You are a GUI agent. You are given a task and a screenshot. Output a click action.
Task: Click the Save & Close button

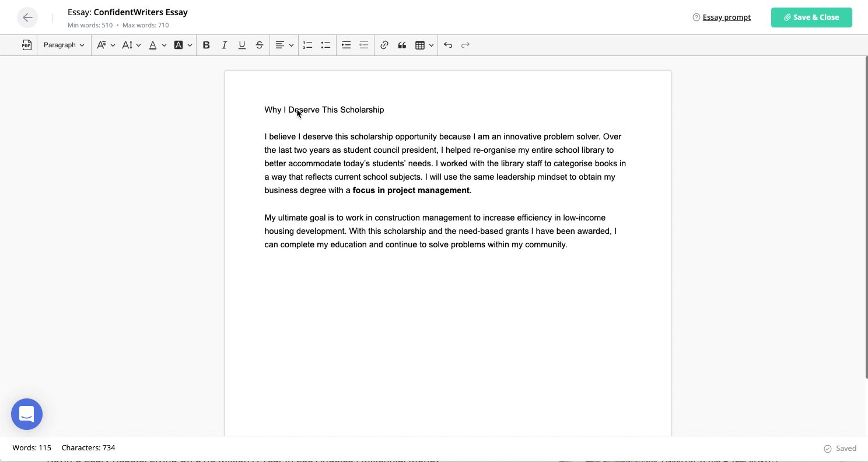pyautogui.click(x=811, y=17)
